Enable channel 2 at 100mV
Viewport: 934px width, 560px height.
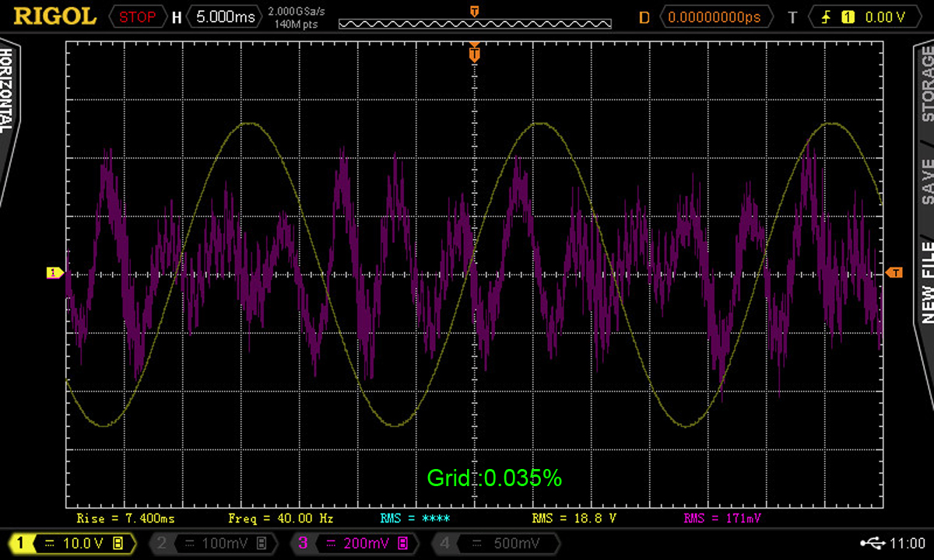click(212, 543)
